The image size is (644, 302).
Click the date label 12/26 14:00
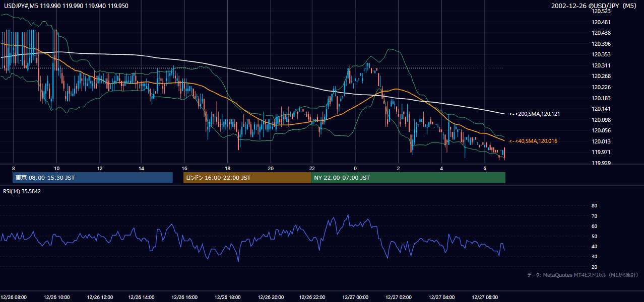pyautogui.click(x=142, y=297)
